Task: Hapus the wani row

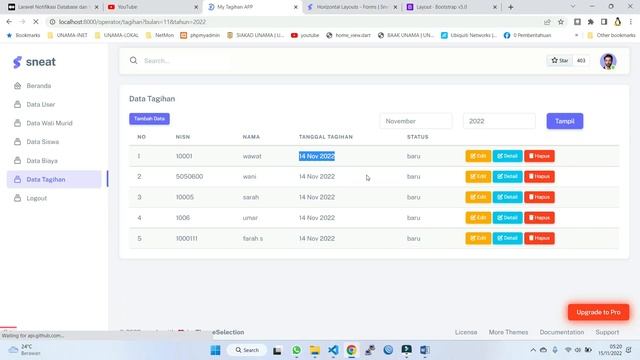Action: pyautogui.click(x=539, y=177)
